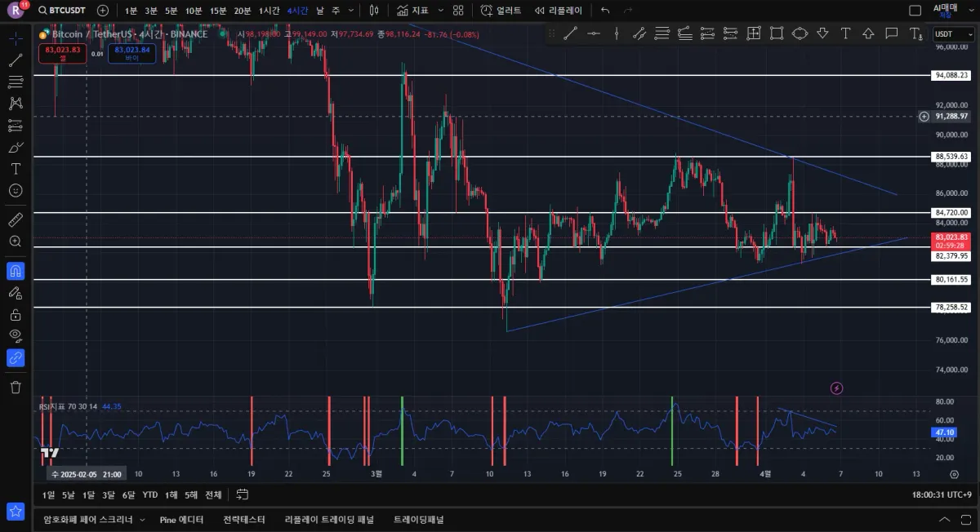The width and height of the screenshot is (980, 532).
Task: Select the trend line tool in left sidebar
Action: [x=16, y=60]
